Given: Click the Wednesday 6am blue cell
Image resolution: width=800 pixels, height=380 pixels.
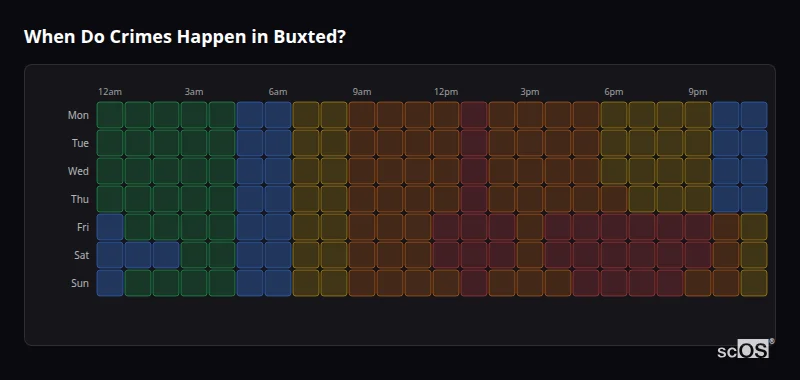Looking at the screenshot, I should click(x=278, y=171).
